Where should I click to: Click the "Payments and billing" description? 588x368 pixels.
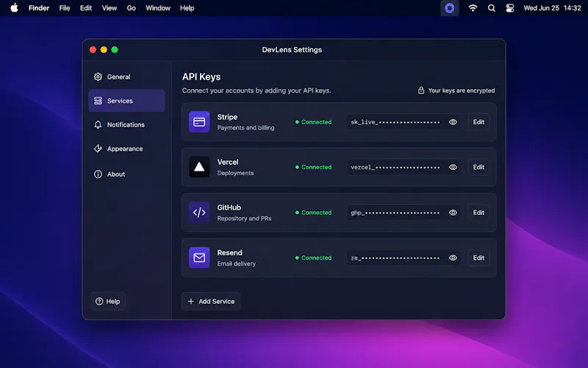245,127
